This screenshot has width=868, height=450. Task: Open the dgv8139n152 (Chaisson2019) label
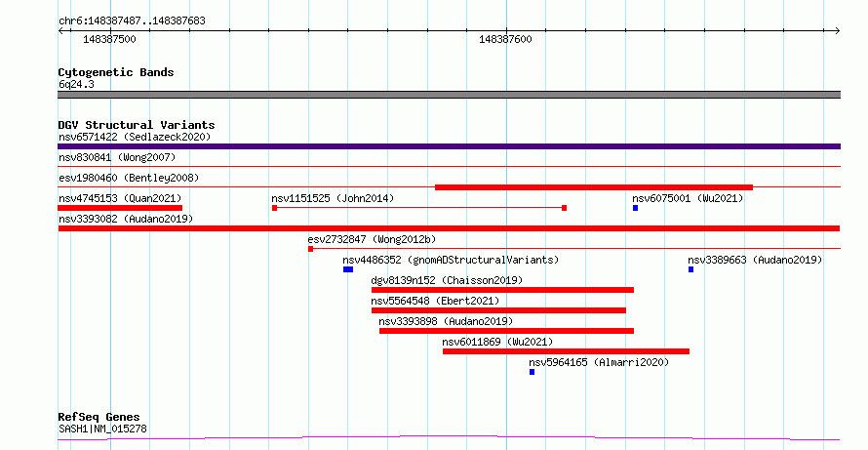pos(447,280)
